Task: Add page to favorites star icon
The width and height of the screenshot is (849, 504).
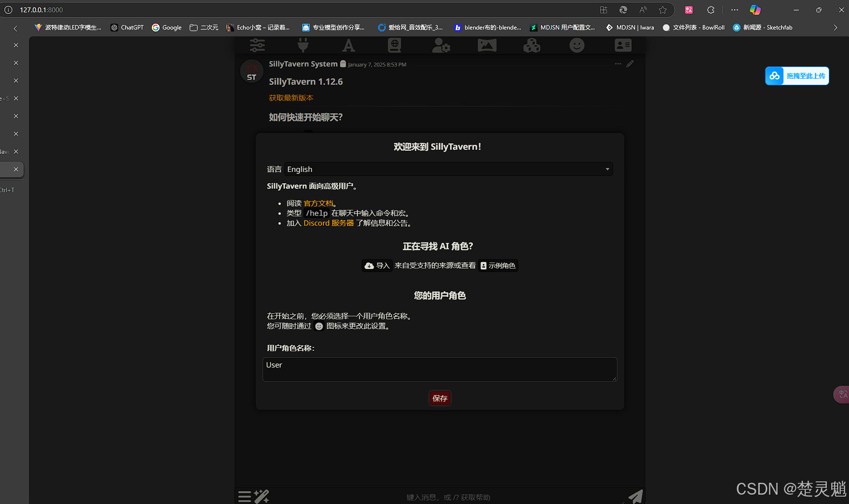Action: pyautogui.click(x=663, y=10)
